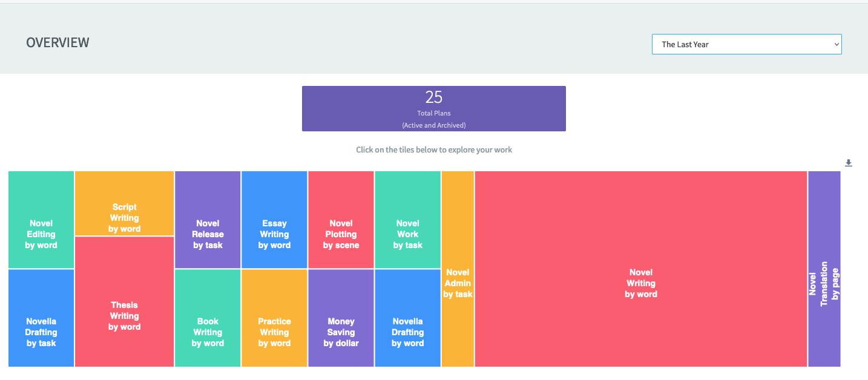868x380 pixels.
Task: Click the download chart icon
Action: pos(848,163)
